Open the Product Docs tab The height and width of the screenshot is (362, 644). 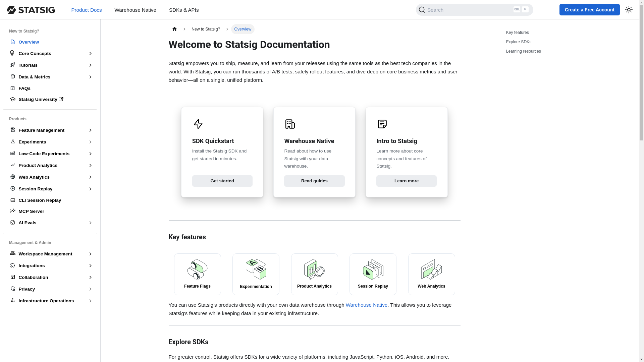(x=87, y=10)
